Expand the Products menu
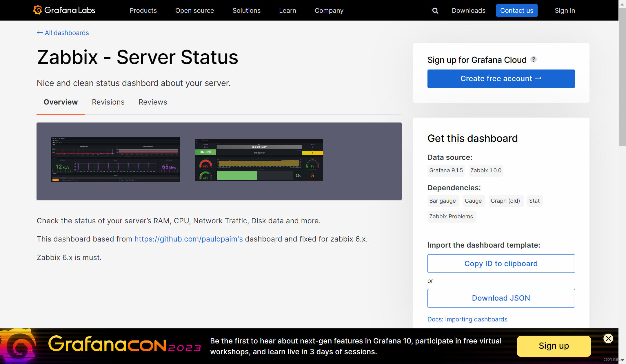This screenshot has width=626, height=364. (x=143, y=10)
